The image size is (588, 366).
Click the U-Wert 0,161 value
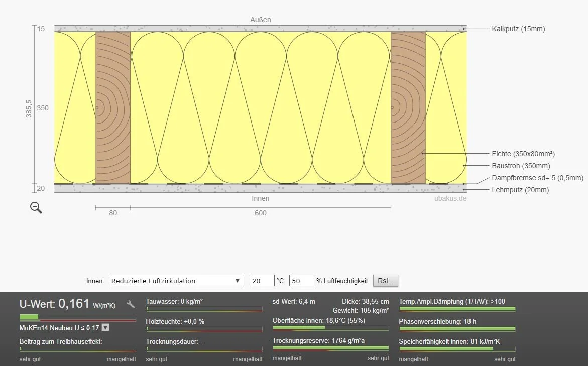pos(74,304)
